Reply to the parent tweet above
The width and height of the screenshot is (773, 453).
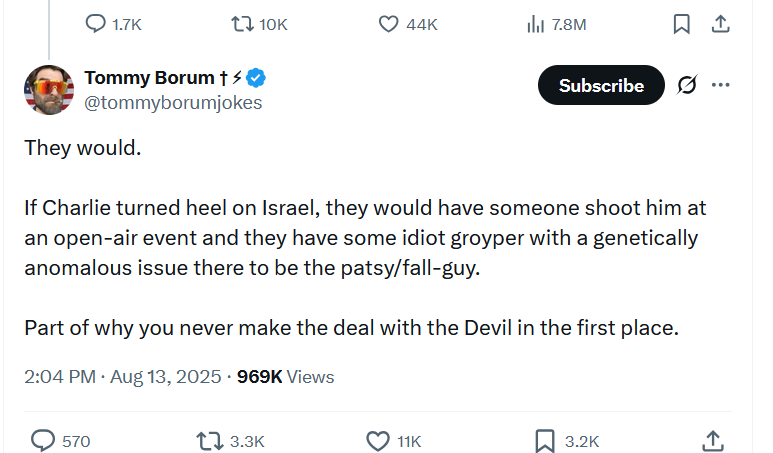tap(97, 24)
